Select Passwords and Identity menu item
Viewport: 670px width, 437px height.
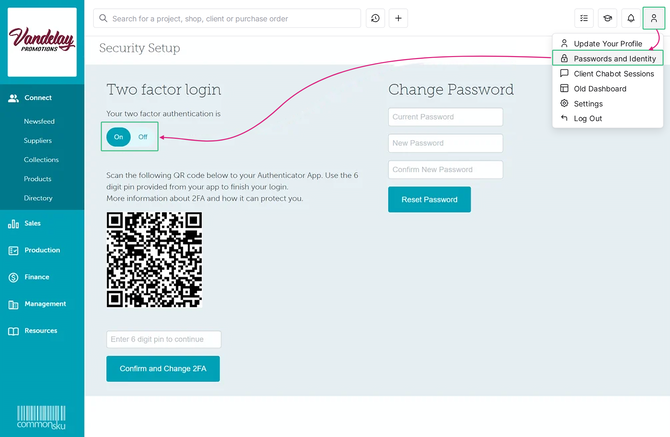click(x=608, y=59)
